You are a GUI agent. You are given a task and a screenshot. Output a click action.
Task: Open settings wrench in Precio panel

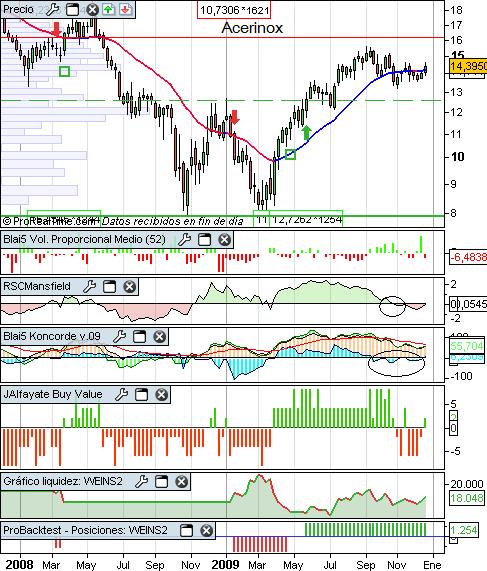53,9
